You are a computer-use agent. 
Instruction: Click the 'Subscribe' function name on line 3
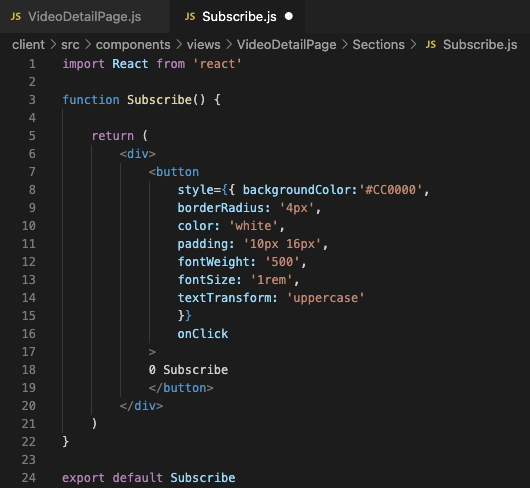[x=159, y=100]
